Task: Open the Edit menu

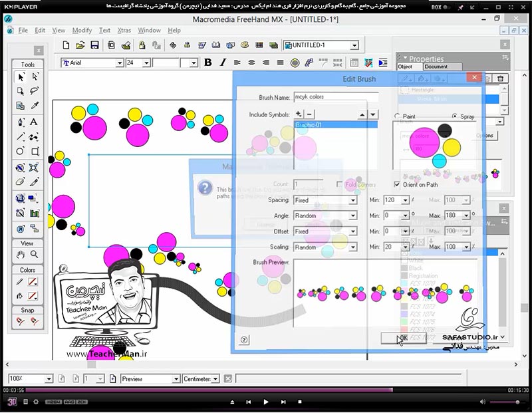Action: pyautogui.click(x=40, y=30)
